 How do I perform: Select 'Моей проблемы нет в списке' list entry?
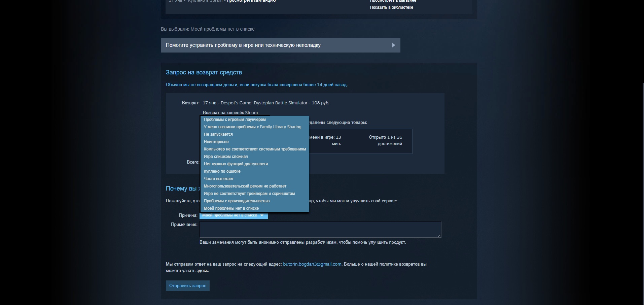click(x=255, y=208)
